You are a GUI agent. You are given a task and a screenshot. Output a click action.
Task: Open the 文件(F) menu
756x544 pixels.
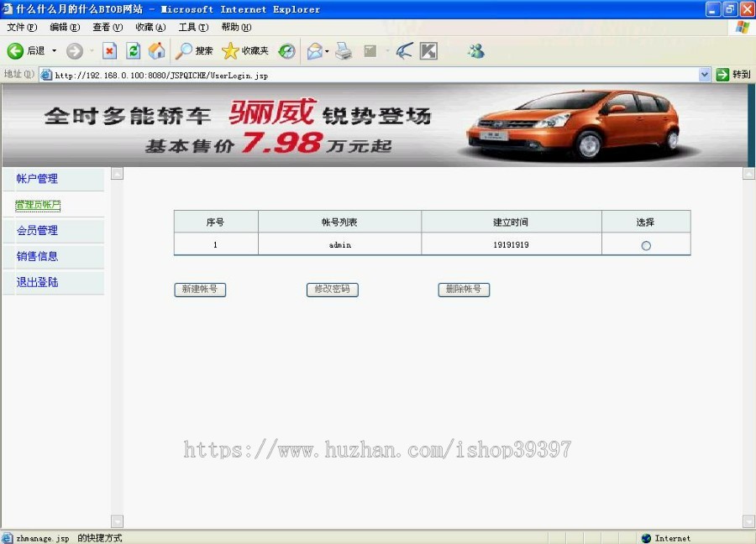pos(22,27)
